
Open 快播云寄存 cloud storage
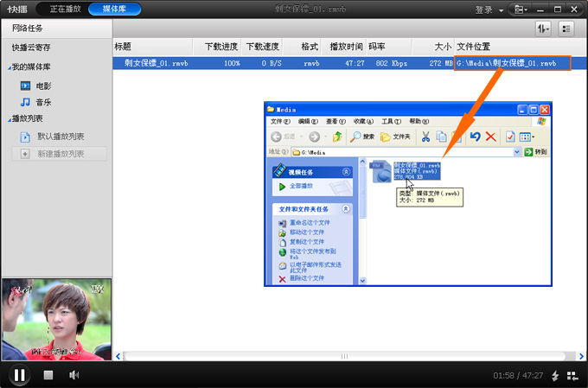point(31,48)
